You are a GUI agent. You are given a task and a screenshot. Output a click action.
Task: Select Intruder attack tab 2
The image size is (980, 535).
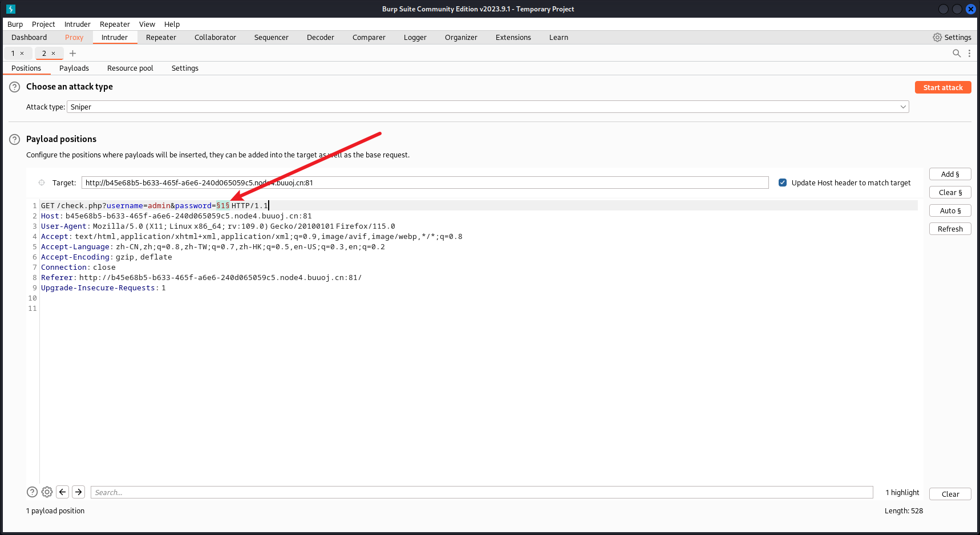(44, 54)
